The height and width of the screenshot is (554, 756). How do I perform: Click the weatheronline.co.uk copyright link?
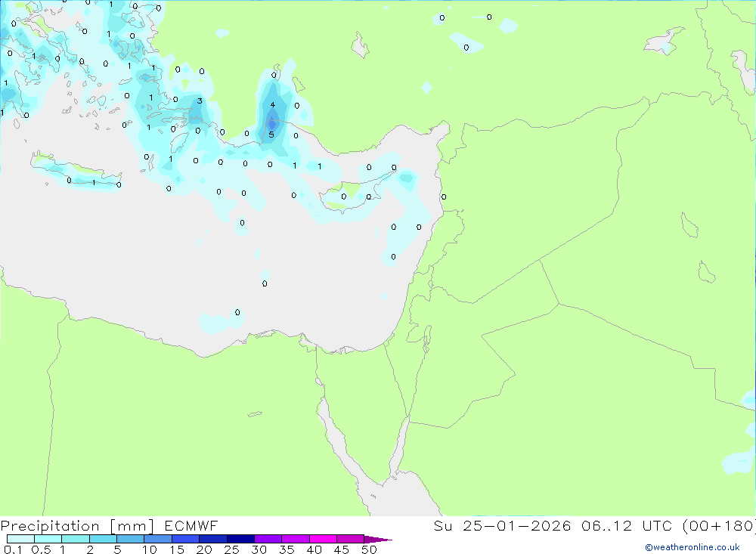[692, 547]
